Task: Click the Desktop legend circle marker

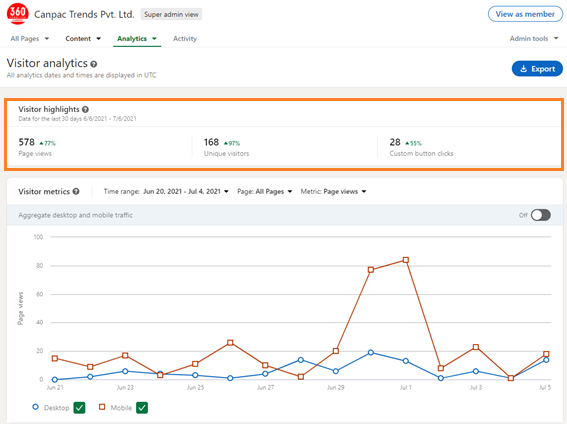Action: [x=35, y=407]
